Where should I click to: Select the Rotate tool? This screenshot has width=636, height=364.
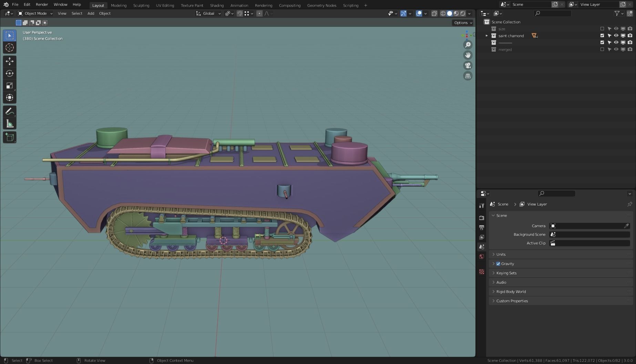click(10, 73)
